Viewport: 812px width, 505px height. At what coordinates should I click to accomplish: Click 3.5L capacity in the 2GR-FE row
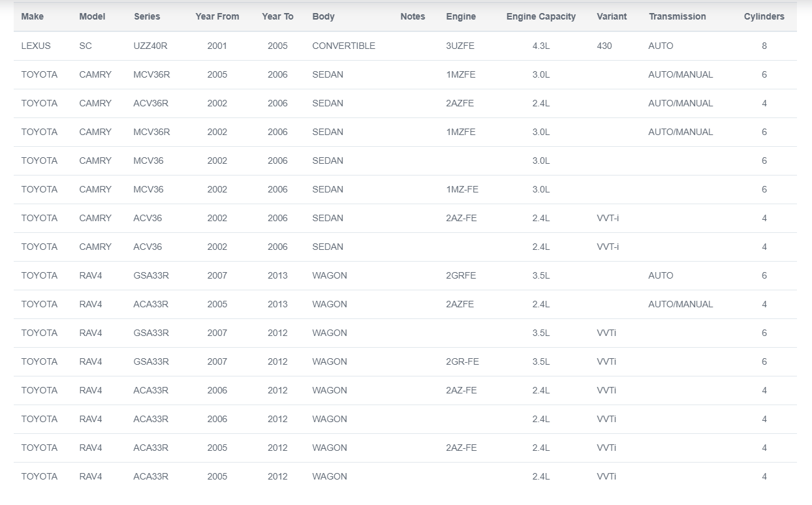(x=541, y=361)
